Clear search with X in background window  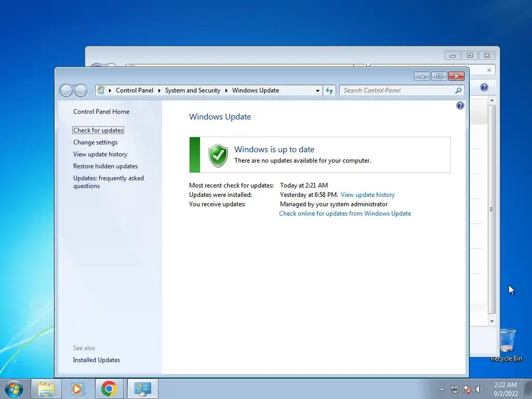click(489, 70)
